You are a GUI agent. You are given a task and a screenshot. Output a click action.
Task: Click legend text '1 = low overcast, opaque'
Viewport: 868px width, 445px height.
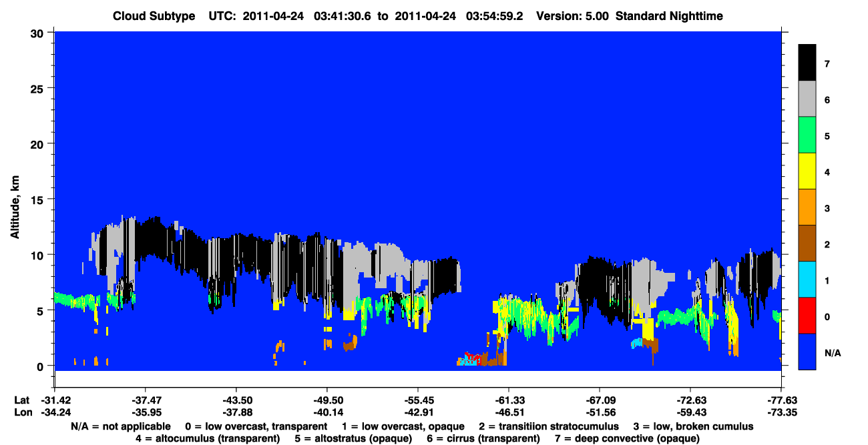[403, 426]
